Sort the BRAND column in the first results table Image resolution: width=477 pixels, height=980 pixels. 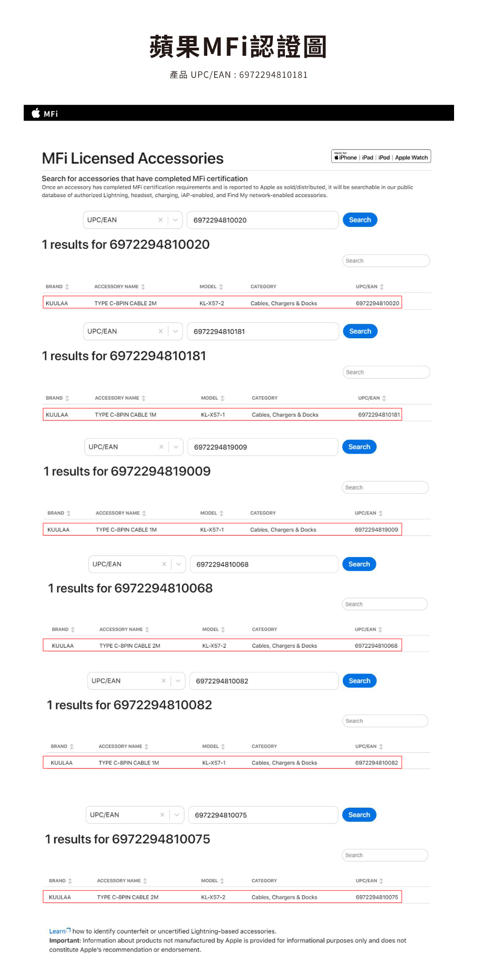coord(67,286)
